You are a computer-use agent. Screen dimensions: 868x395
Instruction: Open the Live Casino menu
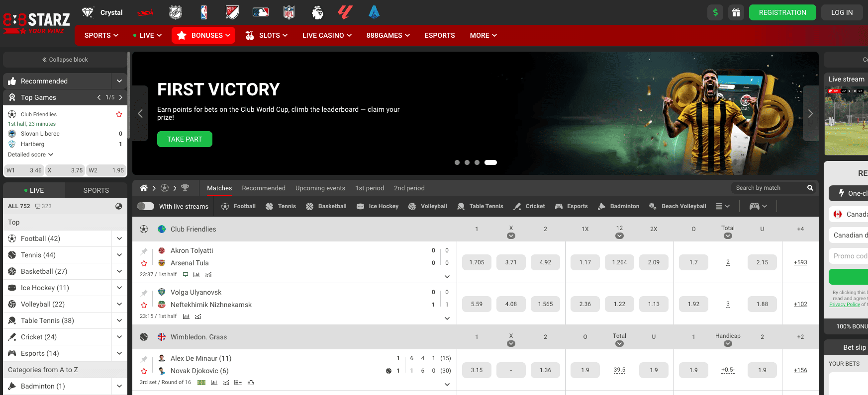(x=327, y=35)
